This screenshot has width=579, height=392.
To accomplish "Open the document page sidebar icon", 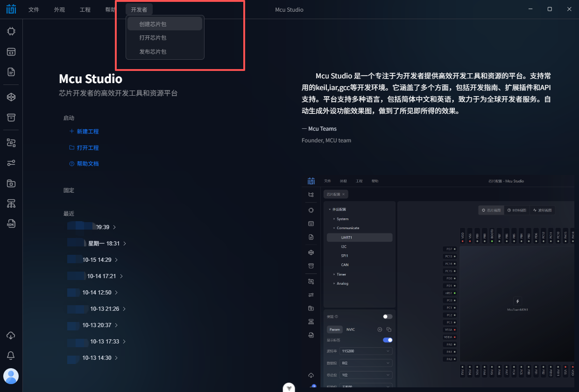I will [x=11, y=72].
